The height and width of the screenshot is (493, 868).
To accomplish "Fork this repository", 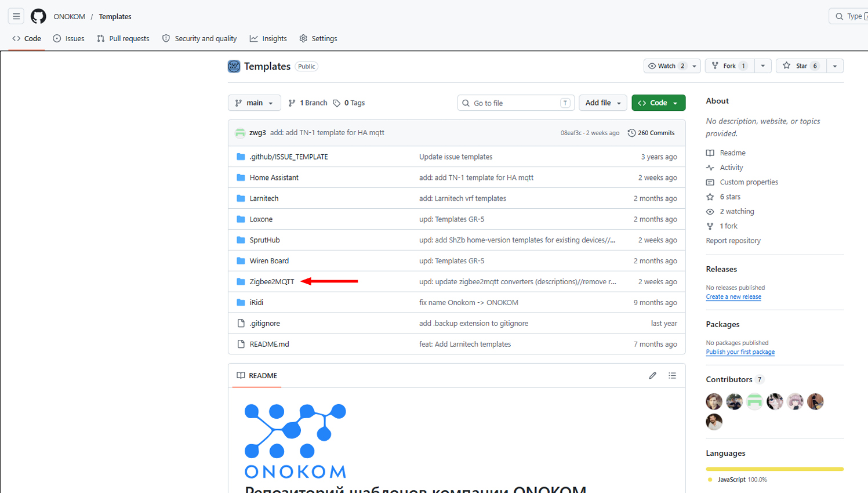I will pyautogui.click(x=729, y=66).
